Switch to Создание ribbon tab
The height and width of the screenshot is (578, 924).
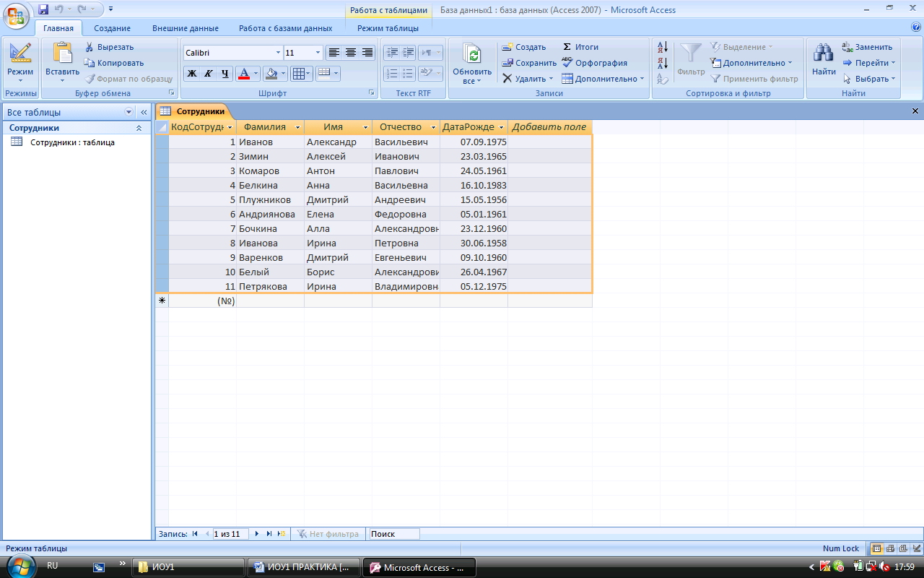tap(112, 28)
